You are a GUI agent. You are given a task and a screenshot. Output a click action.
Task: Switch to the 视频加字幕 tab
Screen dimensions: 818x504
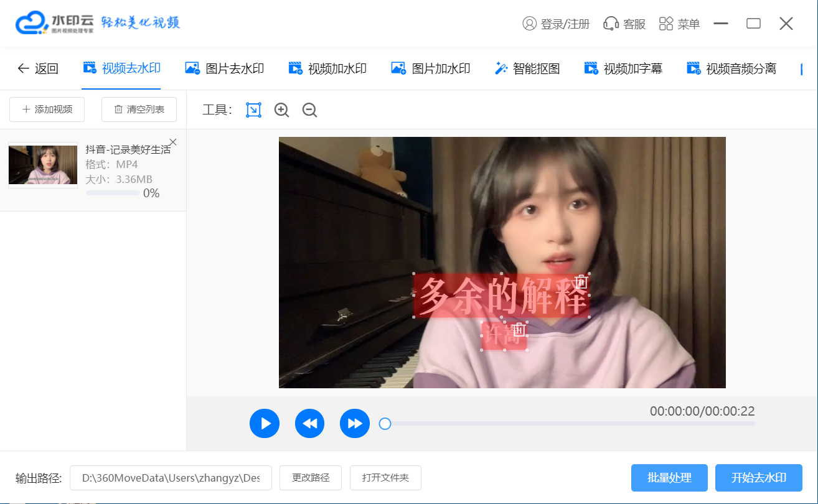623,68
